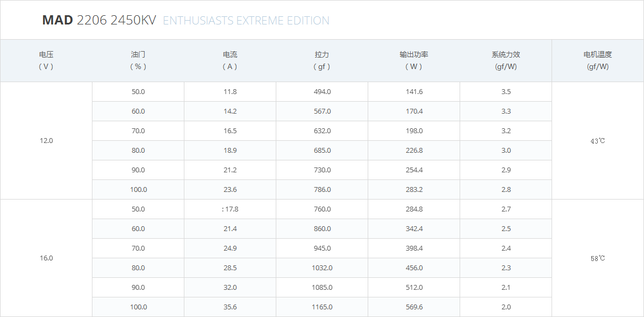Click the 2.7 efficiency value
The width and height of the screenshot is (644, 317).
[x=506, y=209]
